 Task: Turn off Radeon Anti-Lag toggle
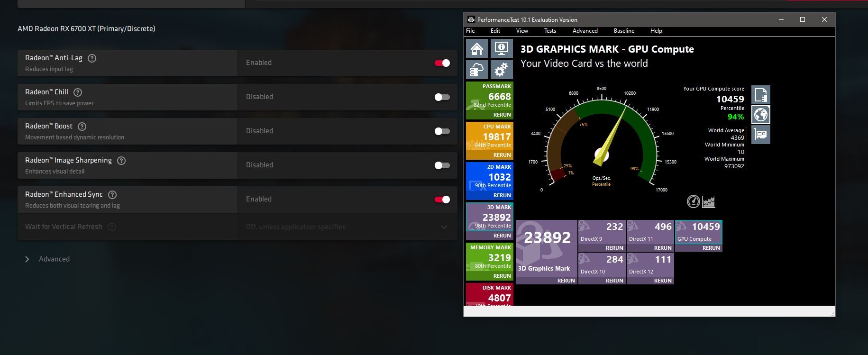(x=442, y=63)
